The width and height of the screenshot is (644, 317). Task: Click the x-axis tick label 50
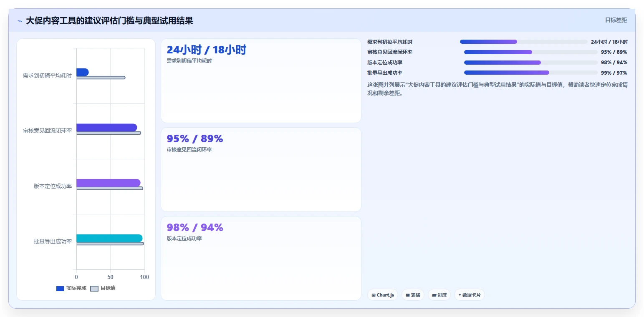110,277
